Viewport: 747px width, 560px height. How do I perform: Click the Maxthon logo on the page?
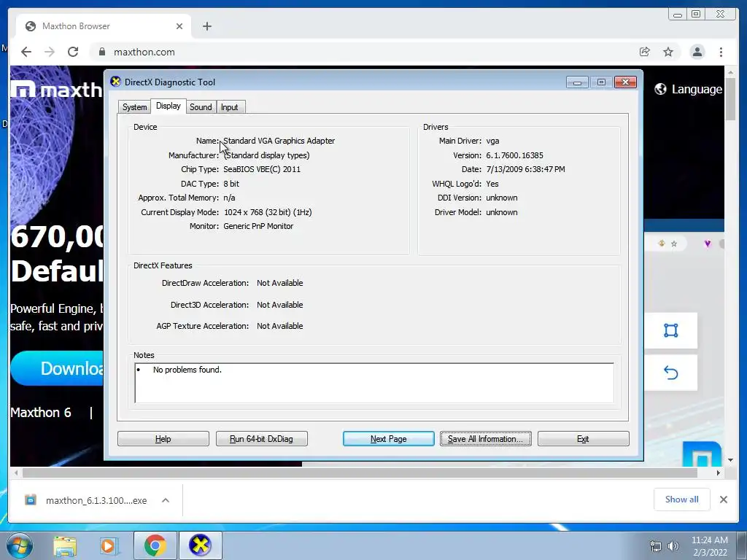(x=57, y=90)
